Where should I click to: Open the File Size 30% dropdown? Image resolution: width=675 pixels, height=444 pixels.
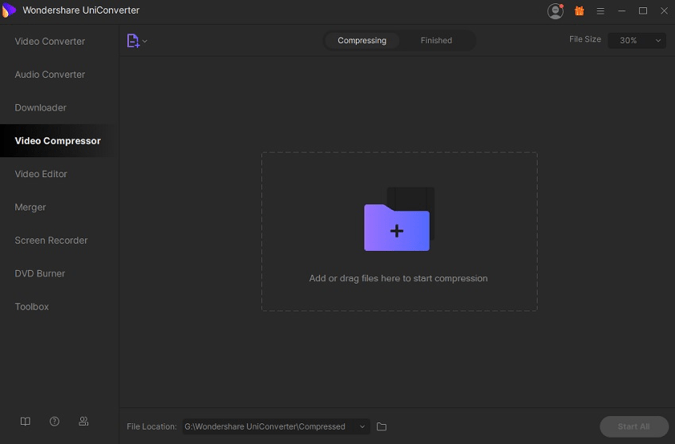coord(637,40)
